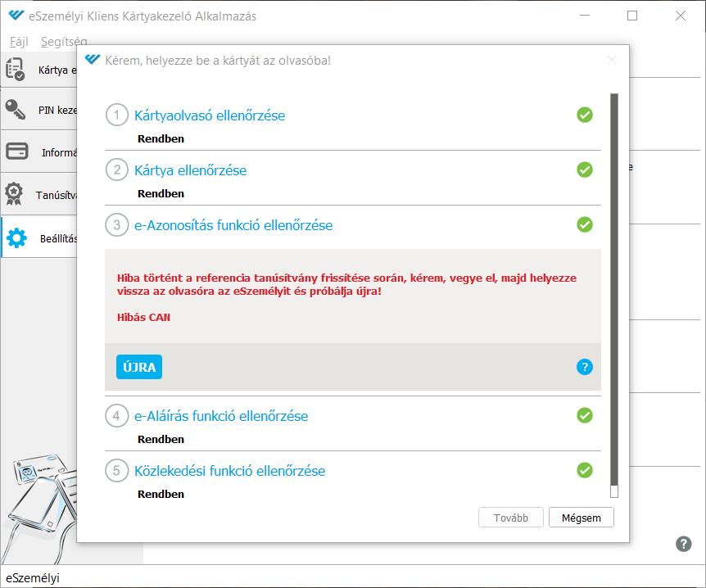
Task: Click the step 1 number circle
Action: click(x=116, y=115)
